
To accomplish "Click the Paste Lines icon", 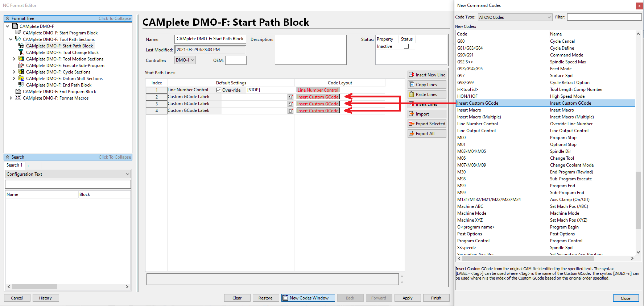I will pyautogui.click(x=412, y=94).
